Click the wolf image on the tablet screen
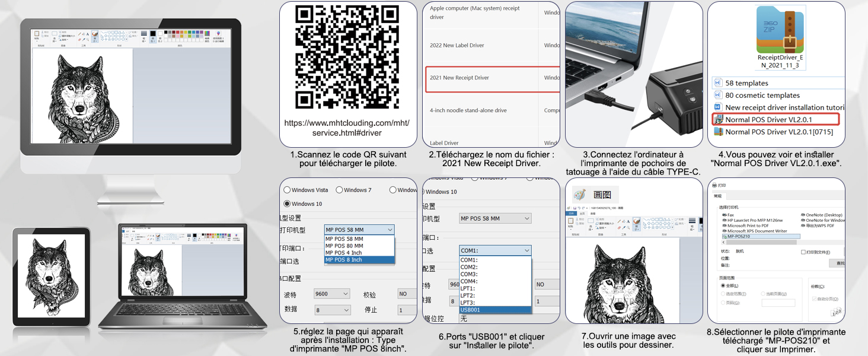 click(x=51, y=275)
